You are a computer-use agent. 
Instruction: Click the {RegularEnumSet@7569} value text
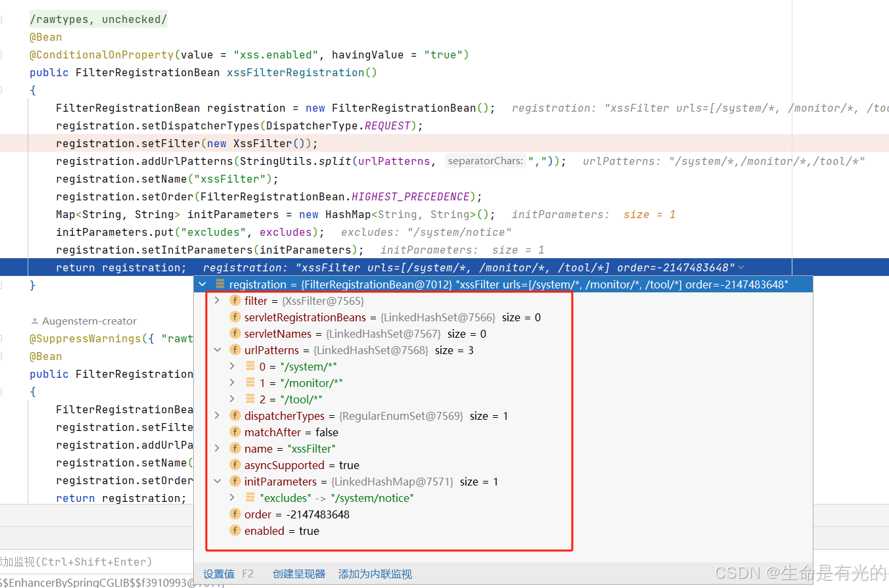pos(401,416)
